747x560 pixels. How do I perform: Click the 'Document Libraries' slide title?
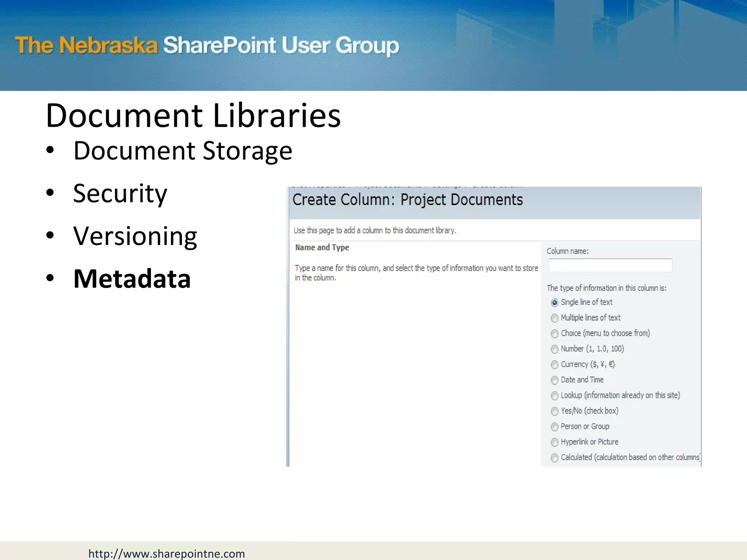(193, 115)
